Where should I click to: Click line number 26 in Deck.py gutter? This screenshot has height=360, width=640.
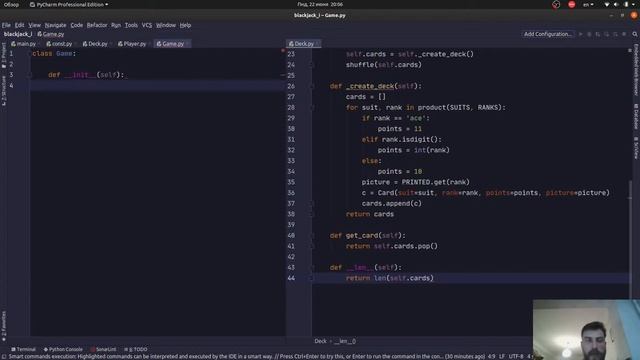tap(291, 87)
